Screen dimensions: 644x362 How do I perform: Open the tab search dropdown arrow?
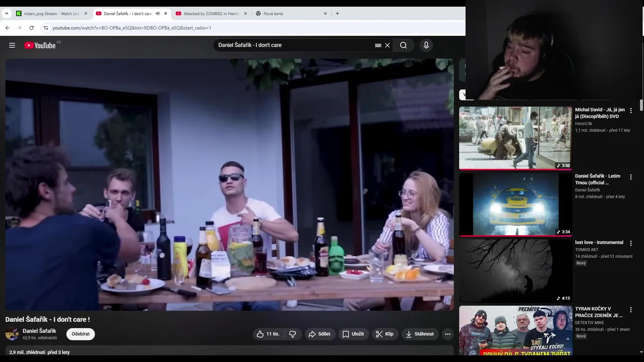point(7,14)
